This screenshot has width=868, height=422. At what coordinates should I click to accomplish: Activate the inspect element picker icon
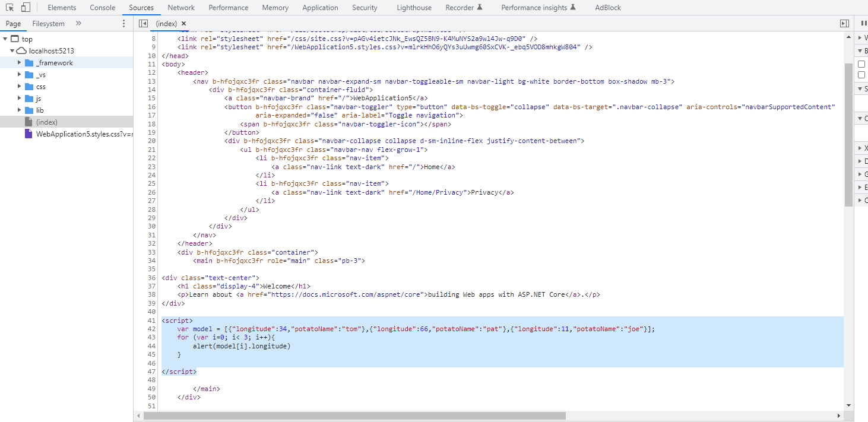click(10, 8)
